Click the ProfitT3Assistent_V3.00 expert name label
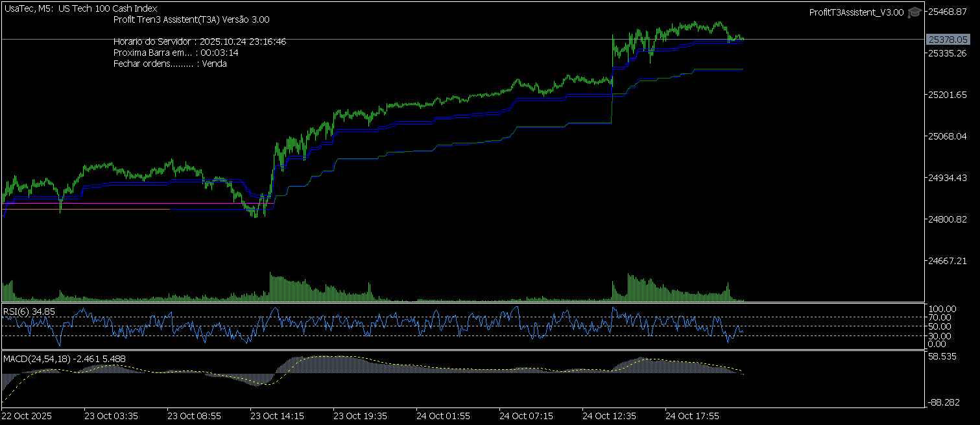 [856, 13]
